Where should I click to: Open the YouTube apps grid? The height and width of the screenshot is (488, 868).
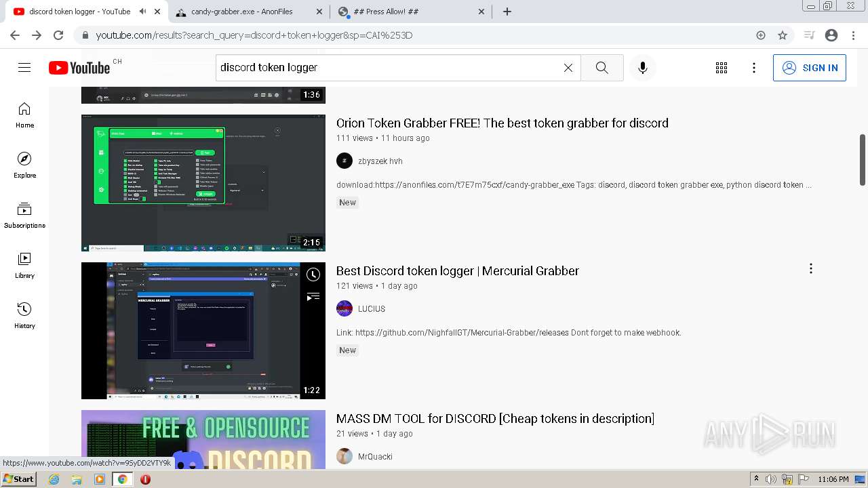pyautogui.click(x=722, y=68)
